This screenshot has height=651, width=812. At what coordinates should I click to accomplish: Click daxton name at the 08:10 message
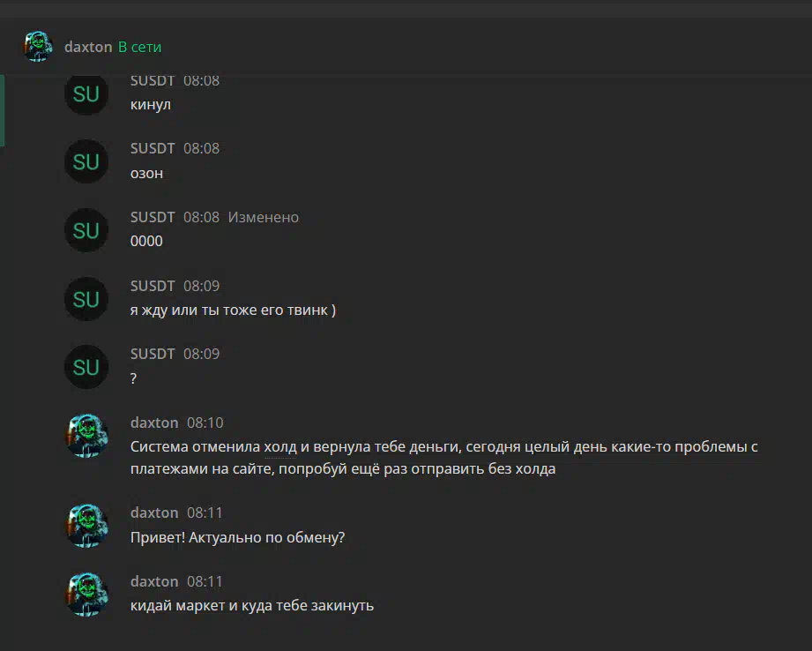[154, 423]
